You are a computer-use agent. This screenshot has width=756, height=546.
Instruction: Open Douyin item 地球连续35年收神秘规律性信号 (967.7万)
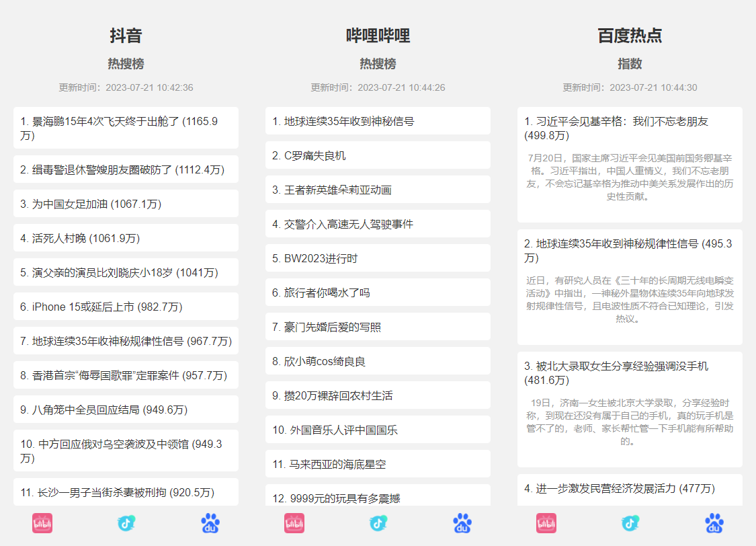pos(126,340)
